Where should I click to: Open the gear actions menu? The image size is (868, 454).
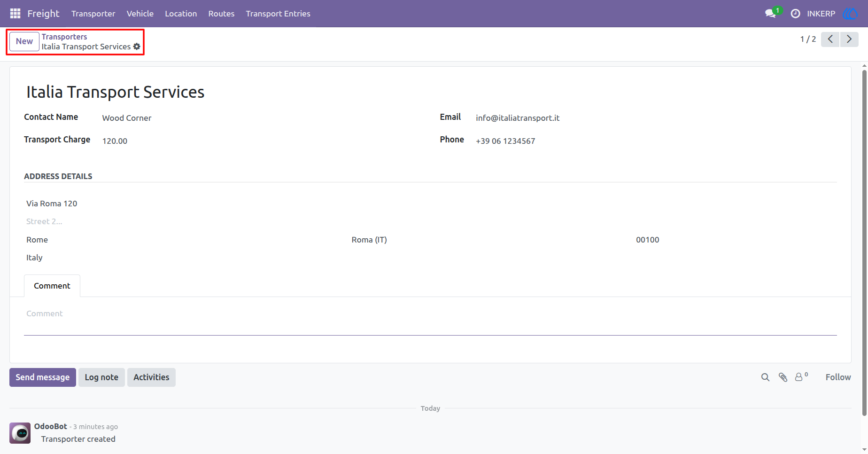tap(137, 47)
